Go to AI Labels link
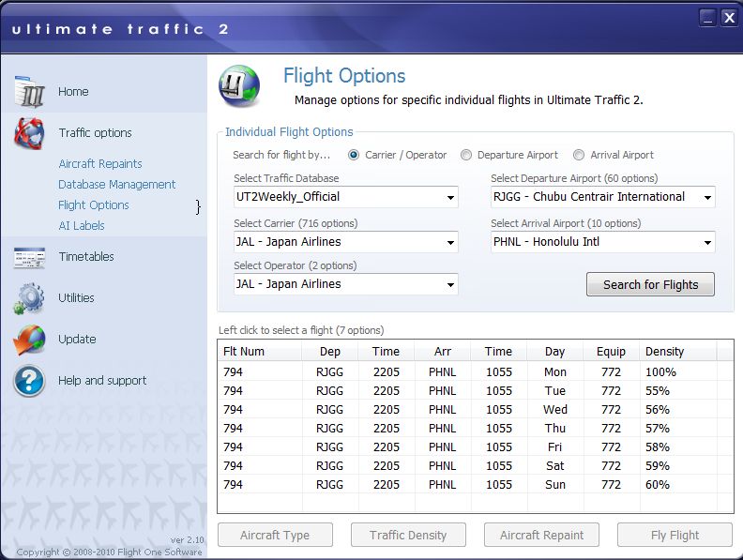The height and width of the screenshot is (560, 743). [x=82, y=225]
